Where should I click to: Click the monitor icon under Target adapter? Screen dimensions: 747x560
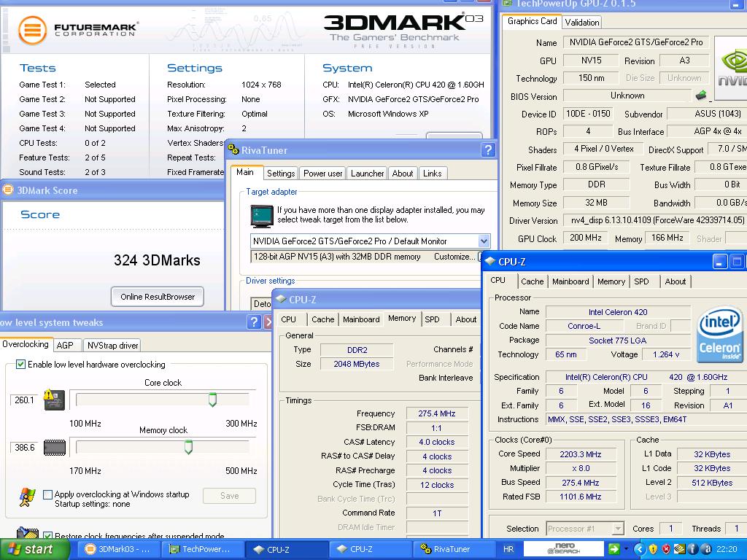coord(262,217)
